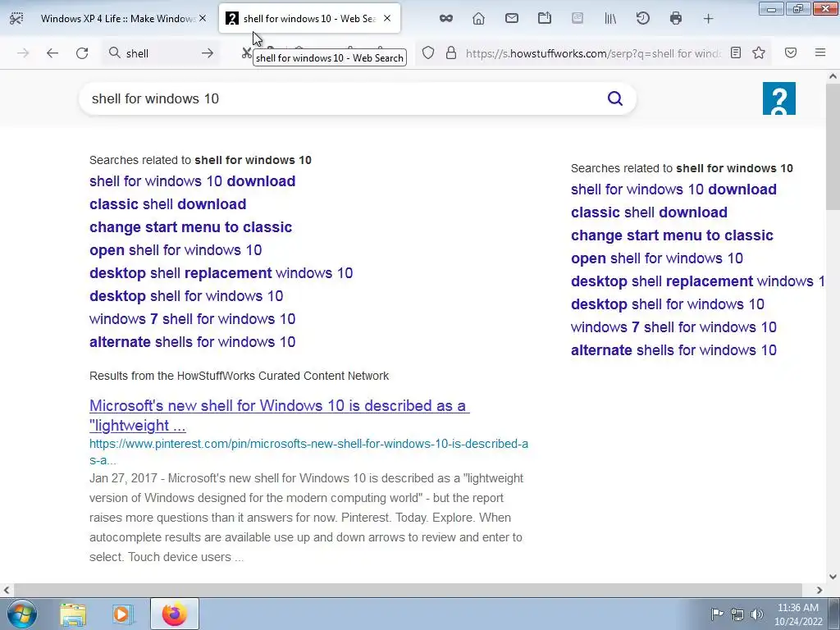Open right column 'change start menu to classic'
Screen dimensions: 840x630
tap(673, 235)
